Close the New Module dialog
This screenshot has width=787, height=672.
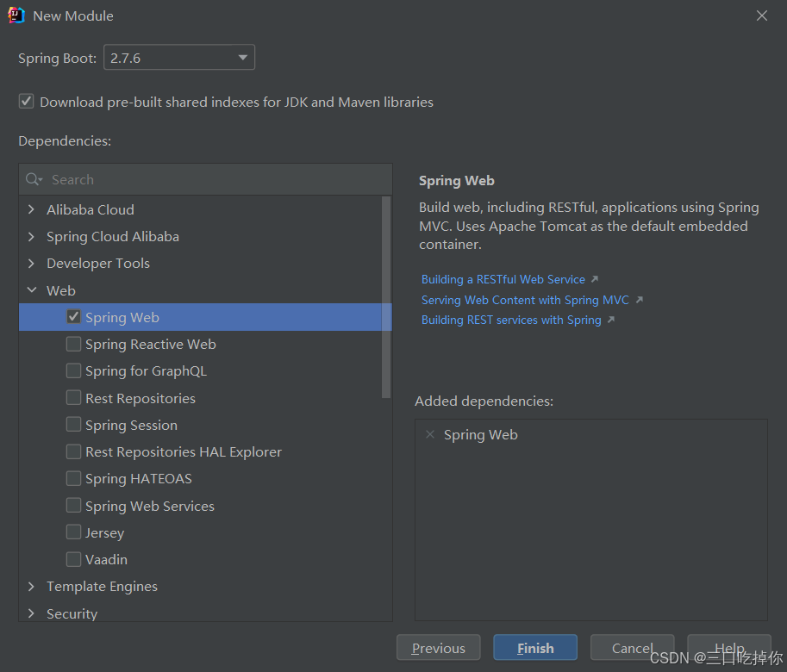click(762, 16)
